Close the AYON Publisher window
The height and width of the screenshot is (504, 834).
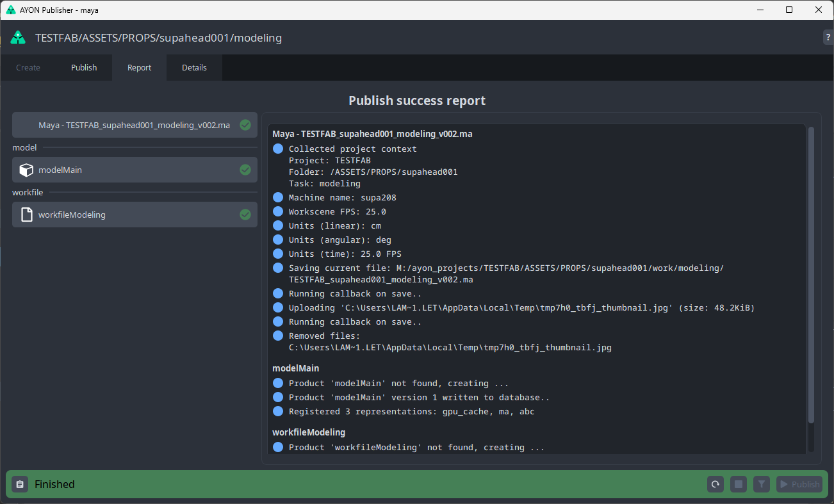[819, 10]
